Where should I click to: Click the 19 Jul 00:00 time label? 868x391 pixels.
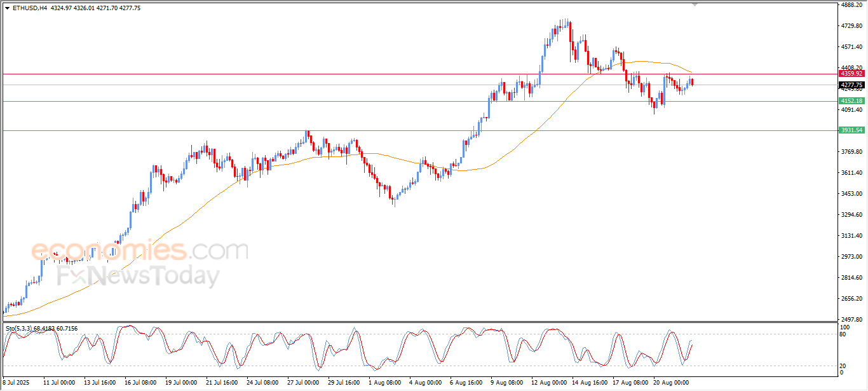point(181,383)
